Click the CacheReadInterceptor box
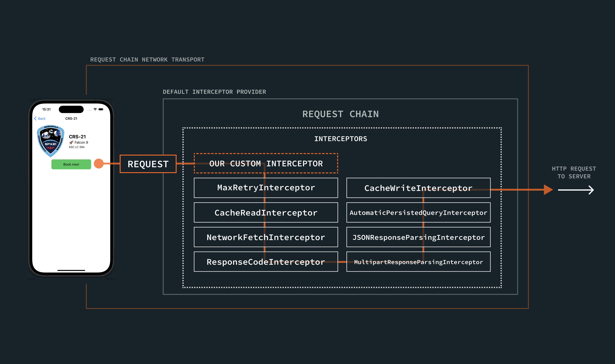This screenshot has width=615, height=364. click(x=266, y=213)
